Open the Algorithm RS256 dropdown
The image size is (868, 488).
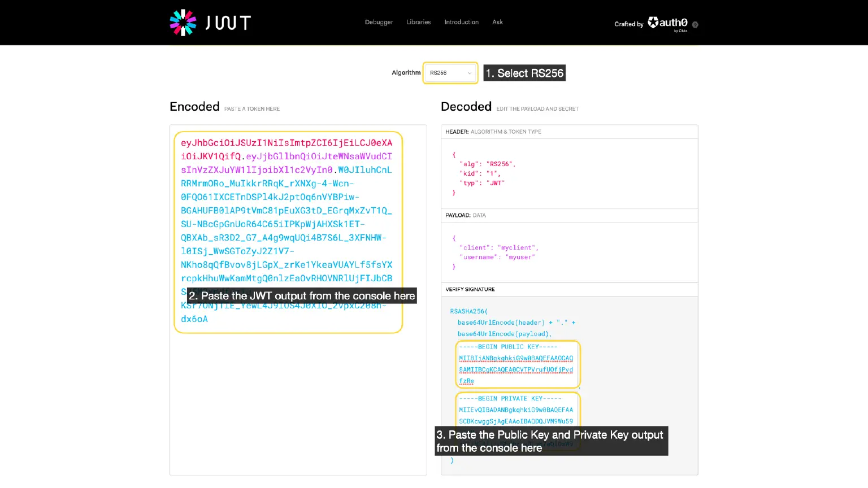pyautogui.click(x=450, y=73)
